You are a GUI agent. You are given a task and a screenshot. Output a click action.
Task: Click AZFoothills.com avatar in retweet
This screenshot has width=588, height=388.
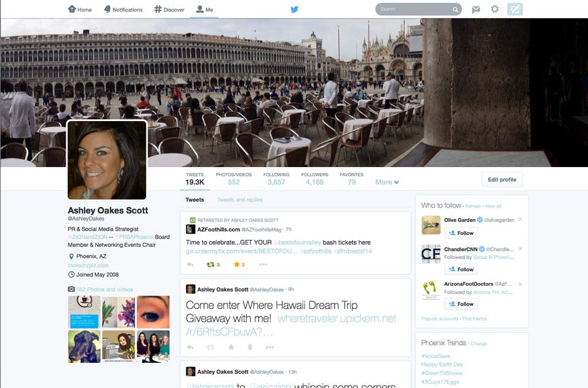(190, 229)
